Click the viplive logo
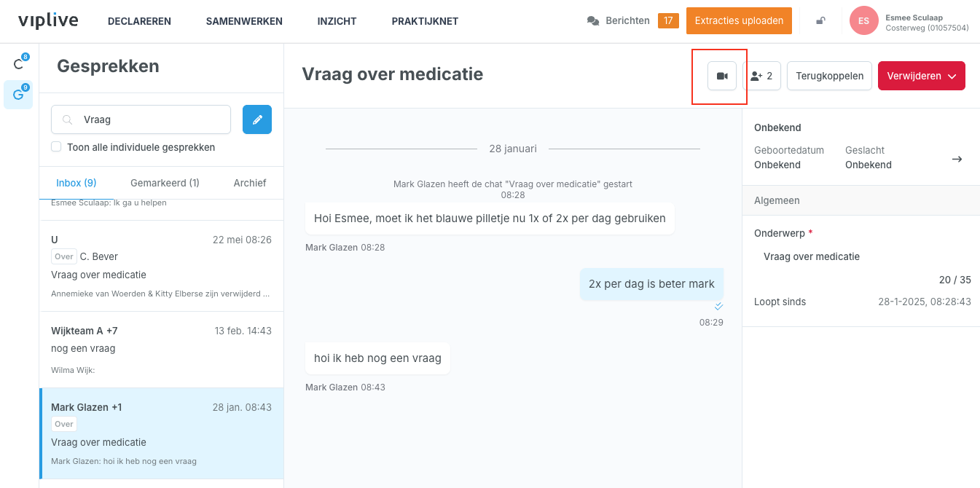This screenshot has height=488, width=980. 47,20
